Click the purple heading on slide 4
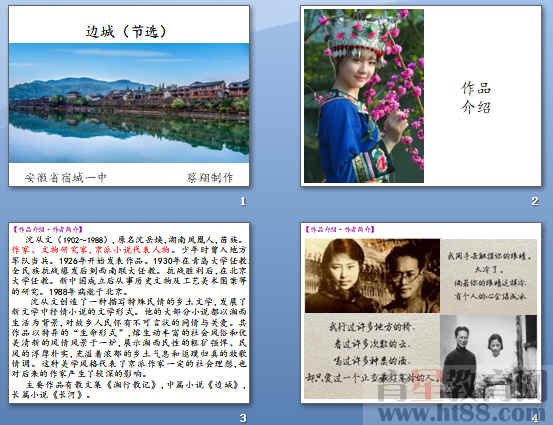 pos(339,229)
